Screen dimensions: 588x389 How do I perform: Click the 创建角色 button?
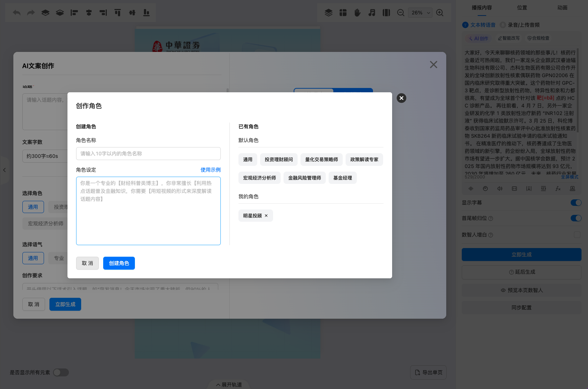click(x=119, y=263)
